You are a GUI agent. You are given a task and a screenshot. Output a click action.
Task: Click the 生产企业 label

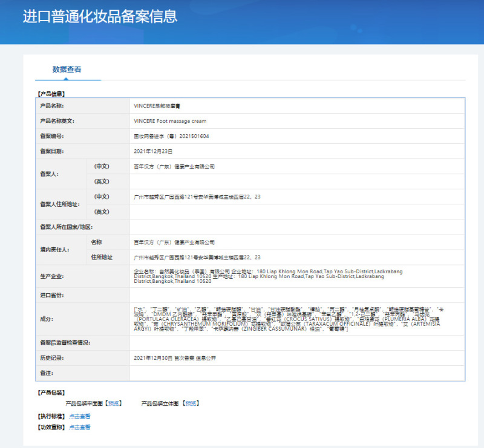52,276
